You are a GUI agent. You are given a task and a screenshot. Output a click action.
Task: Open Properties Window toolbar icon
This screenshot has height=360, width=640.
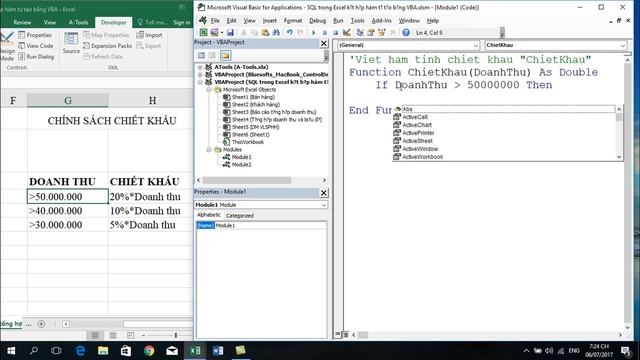(371, 32)
